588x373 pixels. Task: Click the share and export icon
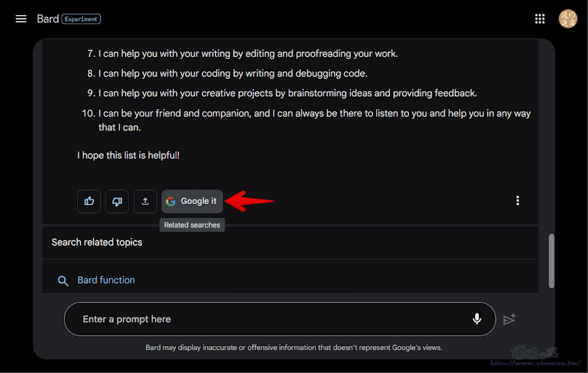145,201
